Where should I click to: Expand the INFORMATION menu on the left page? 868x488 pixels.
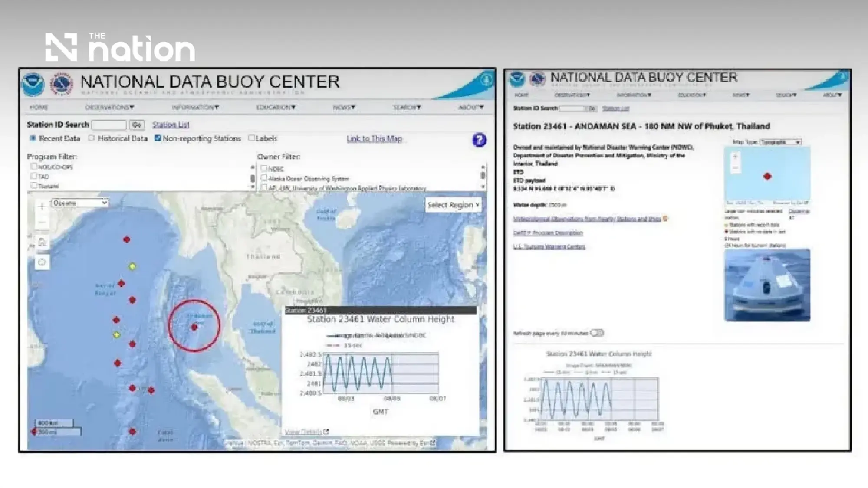click(195, 107)
